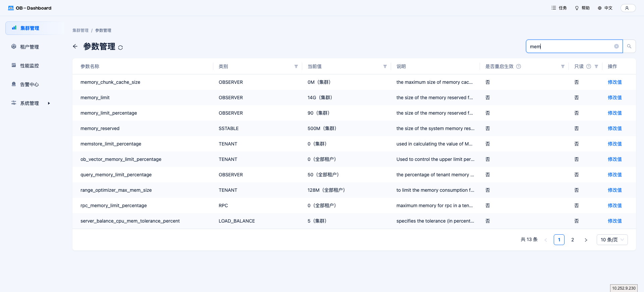Open filter for 只读 column
The height and width of the screenshot is (292, 644).
pos(596,66)
